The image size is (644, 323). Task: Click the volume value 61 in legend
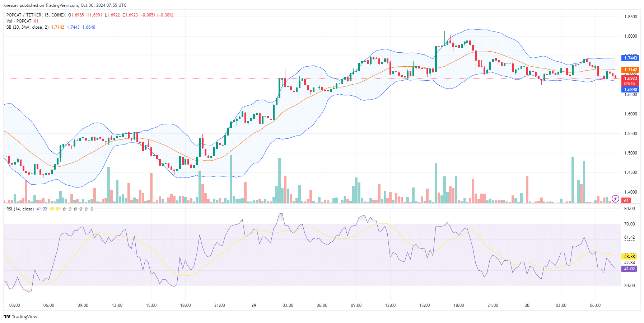click(x=36, y=21)
